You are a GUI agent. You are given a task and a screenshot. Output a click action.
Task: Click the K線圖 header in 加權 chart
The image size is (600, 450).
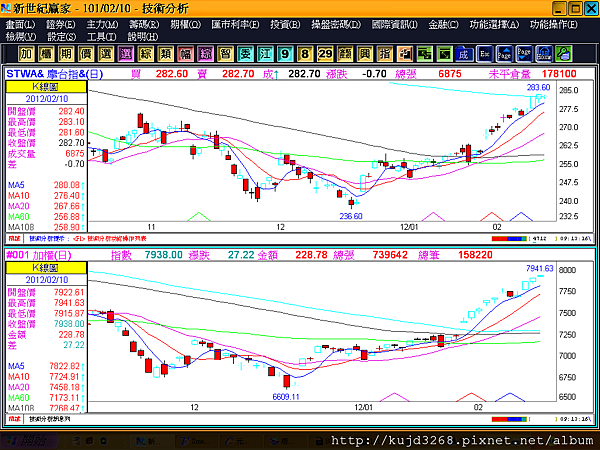pyautogui.click(x=46, y=267)
